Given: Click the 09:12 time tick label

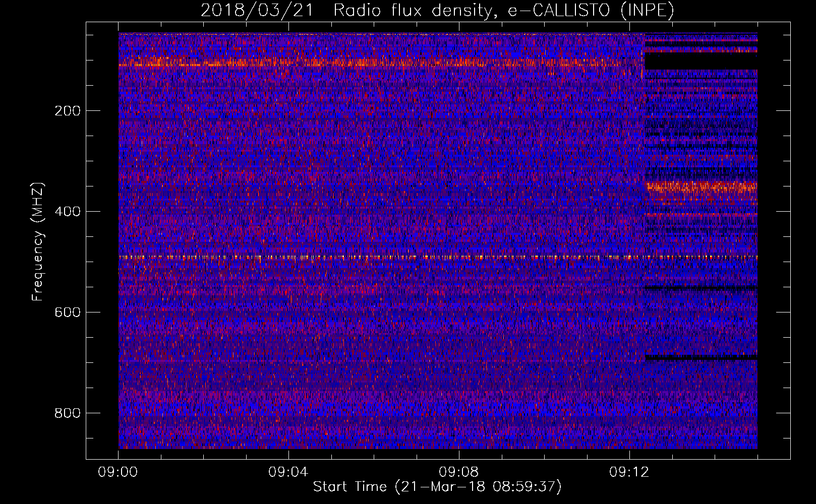Looking at the screenshot, I should [629, 472].
